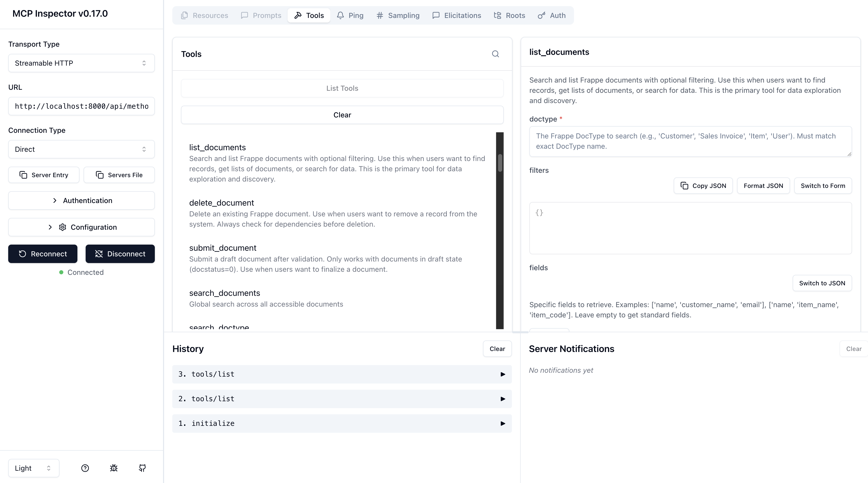Expand the Authentication section
Image resolution: width=868 pixels, height=483 pixels.
click(81, 200)
